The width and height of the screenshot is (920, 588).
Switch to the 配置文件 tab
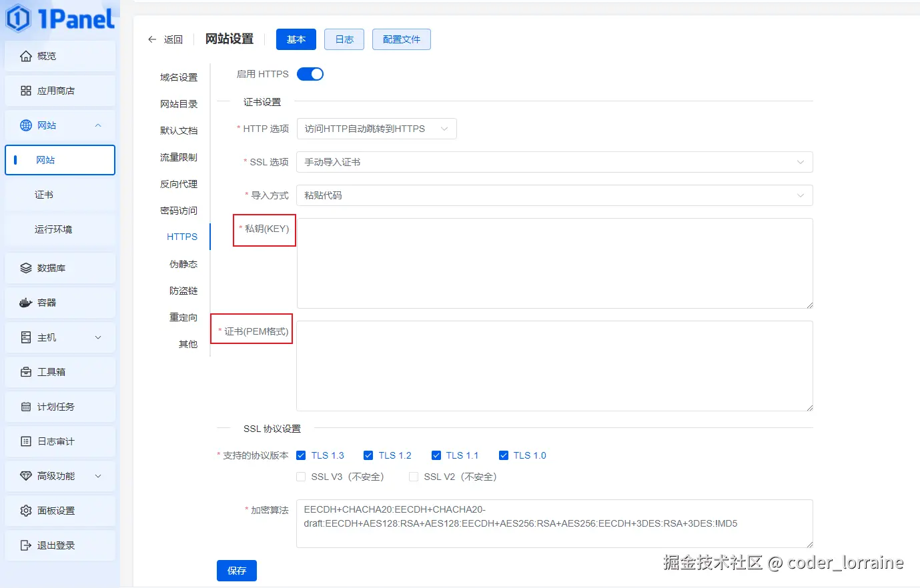point(402,39)
